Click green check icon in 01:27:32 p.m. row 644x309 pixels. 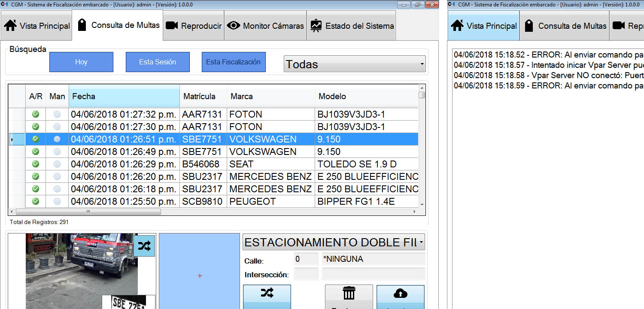click(x=36, y=115)
